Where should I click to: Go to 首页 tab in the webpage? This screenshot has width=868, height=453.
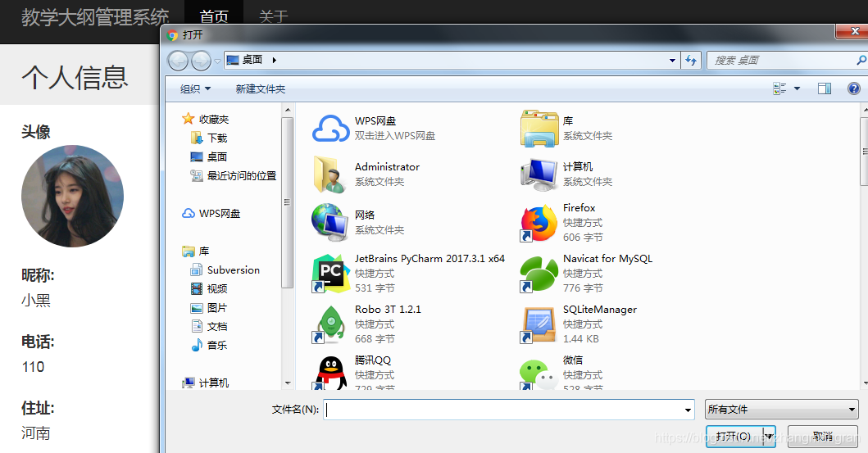[214, 16]
